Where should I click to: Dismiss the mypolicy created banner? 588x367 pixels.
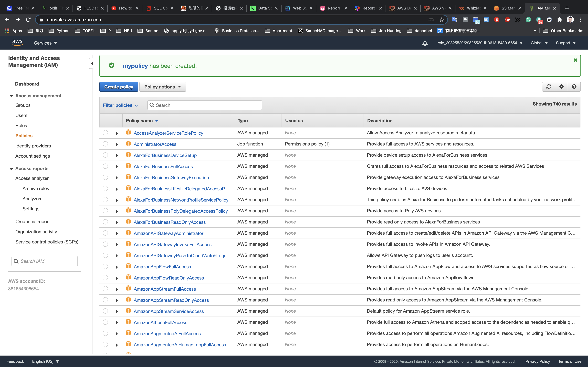point(575,60)
